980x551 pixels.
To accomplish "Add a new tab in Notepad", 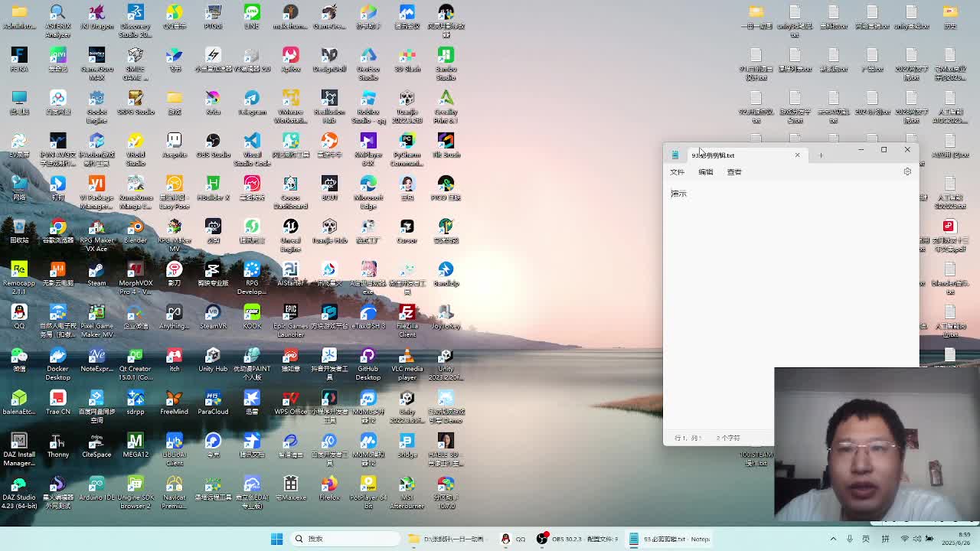I will coord(821,155).
